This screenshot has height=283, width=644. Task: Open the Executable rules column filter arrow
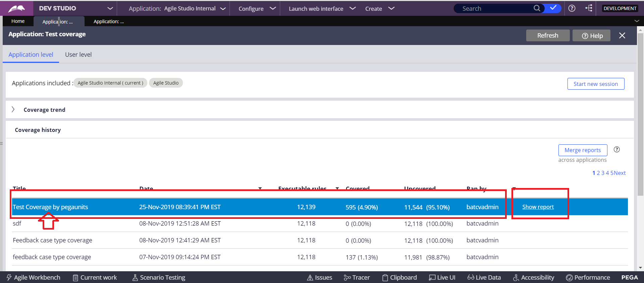pos(337,188)
